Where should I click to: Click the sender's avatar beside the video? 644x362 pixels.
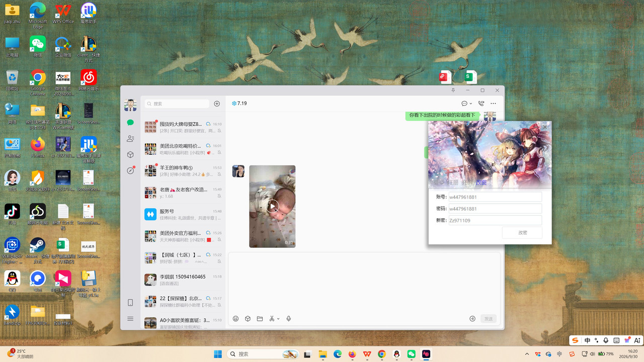click(x=238, y=171)
